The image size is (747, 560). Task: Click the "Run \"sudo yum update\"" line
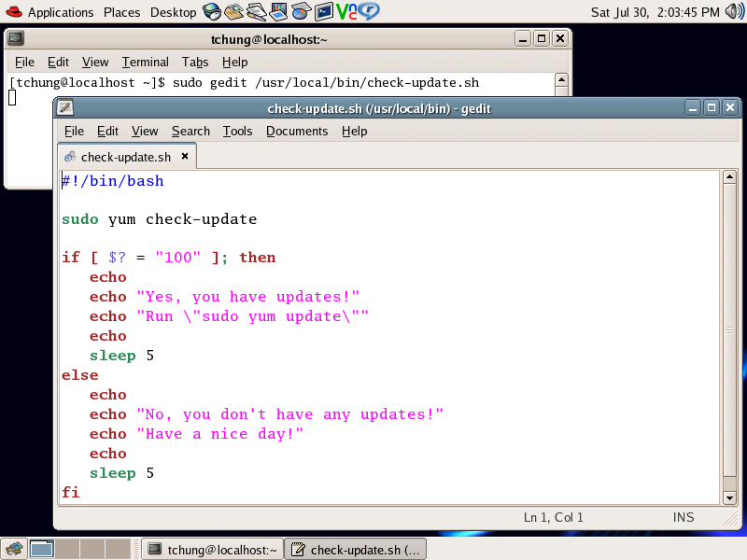tap(229, 316)
